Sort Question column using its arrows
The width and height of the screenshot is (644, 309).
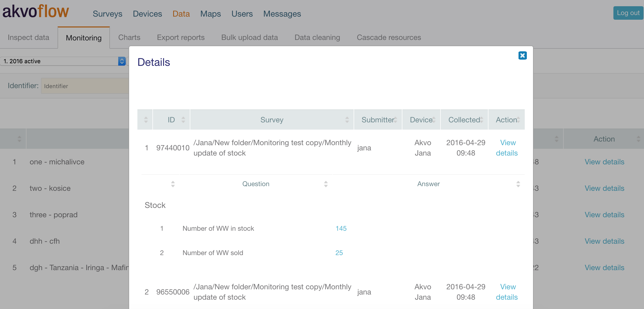[x=326, y=184]
